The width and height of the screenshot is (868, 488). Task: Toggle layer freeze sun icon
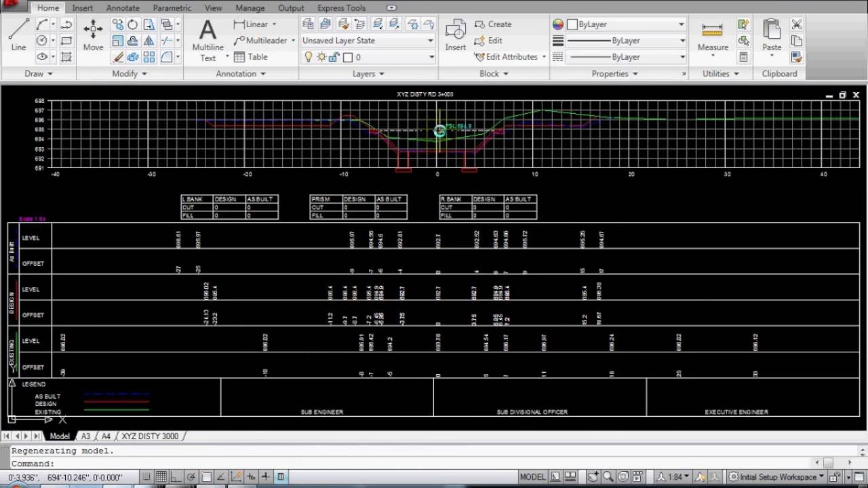pos(321,58)
